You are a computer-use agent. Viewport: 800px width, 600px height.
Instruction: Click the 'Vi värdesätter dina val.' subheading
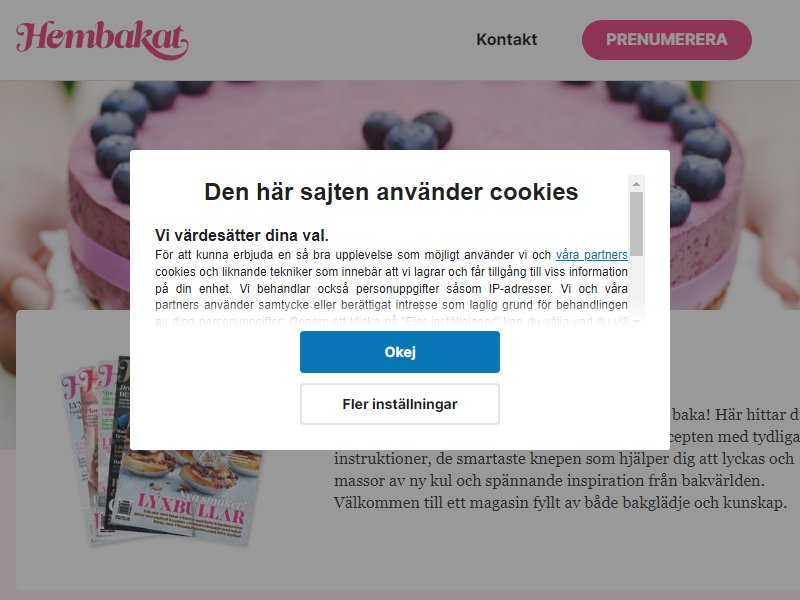242,235
